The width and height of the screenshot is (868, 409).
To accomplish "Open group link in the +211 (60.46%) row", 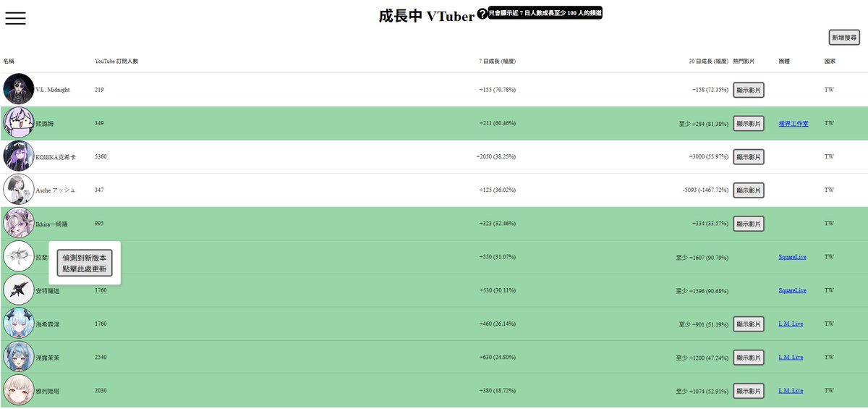I will pyautogui.click(x=793, y=124).
